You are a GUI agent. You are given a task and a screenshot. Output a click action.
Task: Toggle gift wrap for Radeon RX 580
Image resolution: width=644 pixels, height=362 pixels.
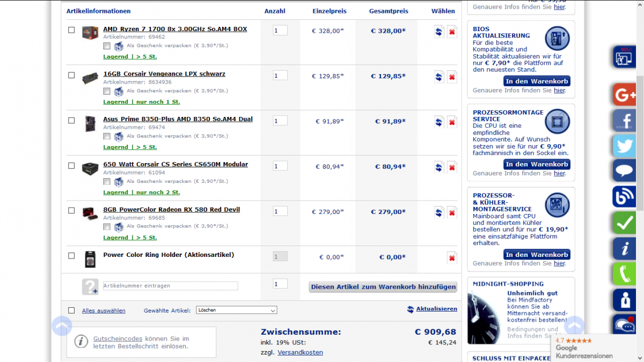tap(107, 227)
